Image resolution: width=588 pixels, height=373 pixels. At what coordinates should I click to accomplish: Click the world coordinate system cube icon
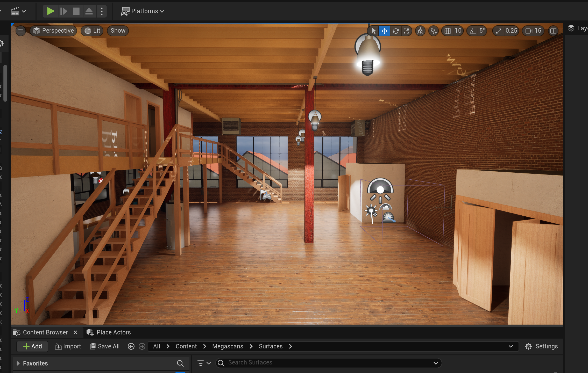click(420, 31)
